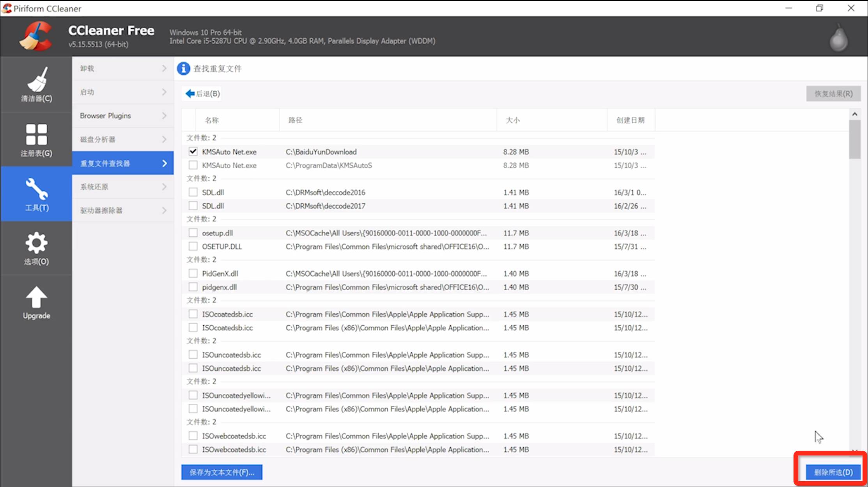868x487 pixels.
Task: Open the 磁盘分析器 menu item
Action: click(x=123, y=139)
